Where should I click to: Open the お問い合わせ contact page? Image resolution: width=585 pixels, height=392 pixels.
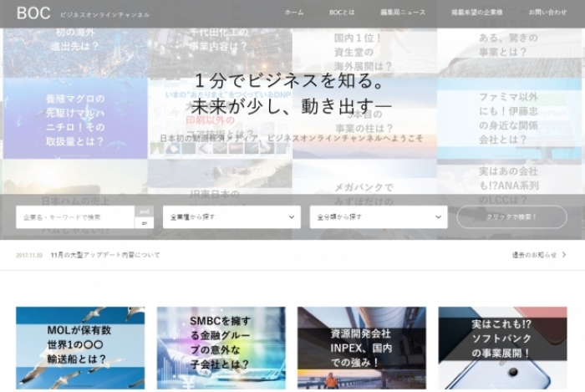point(547,13)
